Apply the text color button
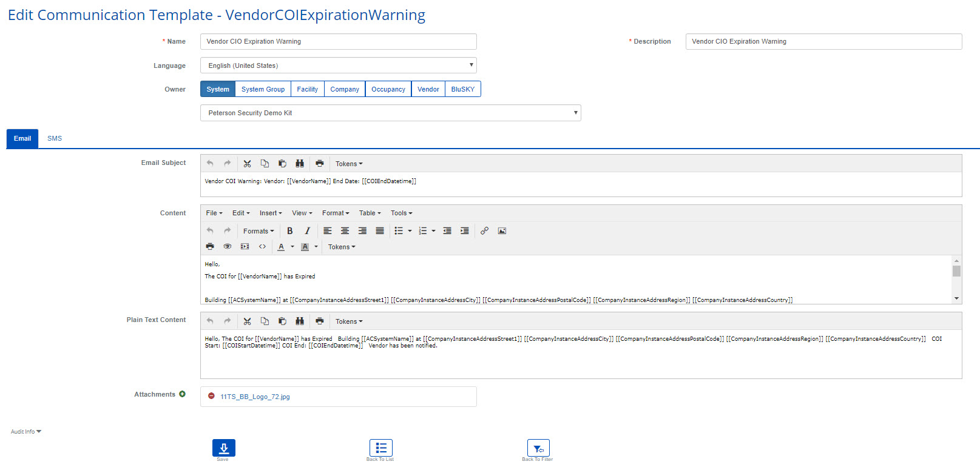This screenshot has width=980, height=470. (x=281, y=247)
